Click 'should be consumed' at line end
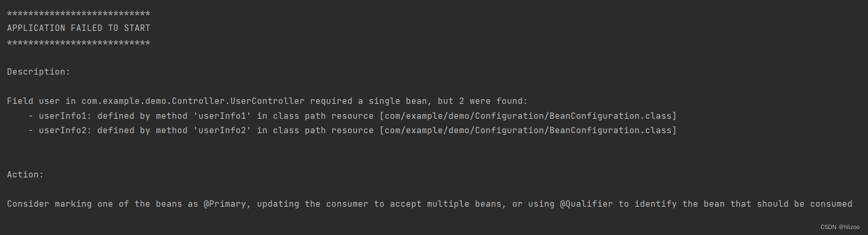This screenshot has height=235, width=868. (805, 204)
